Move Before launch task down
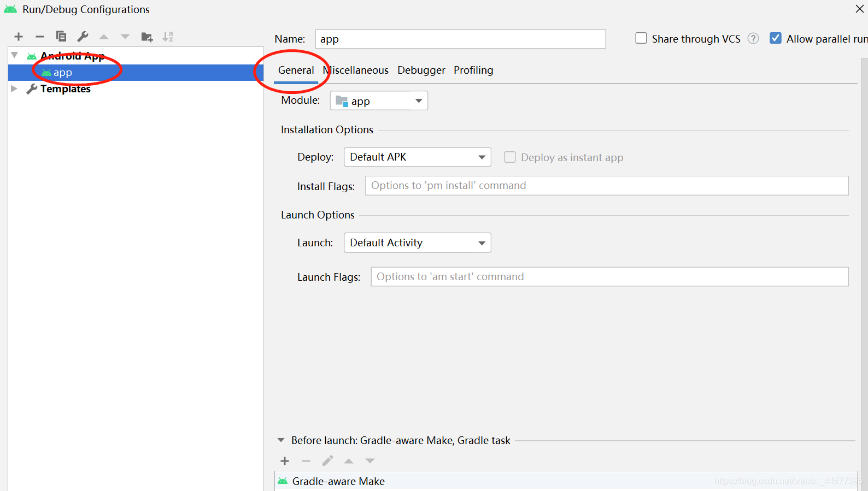This screenshot has width=868, height=491. [x=370, y=461]
